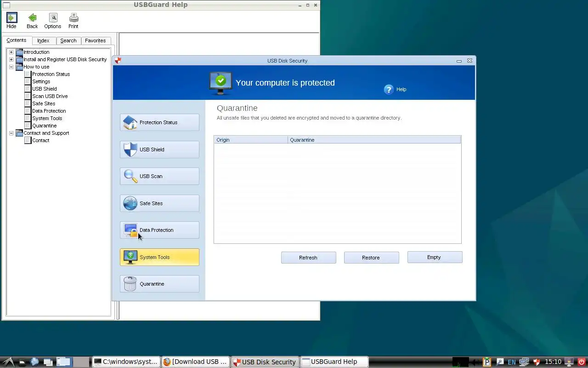588x368 pixels.
Task: Select Introduction label in Help tree
Action: (36, 52)
